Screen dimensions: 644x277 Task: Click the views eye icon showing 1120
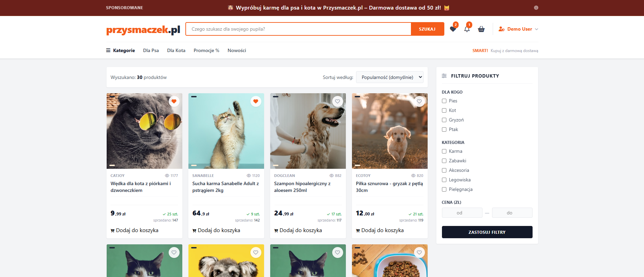click(x=249, y=176)
